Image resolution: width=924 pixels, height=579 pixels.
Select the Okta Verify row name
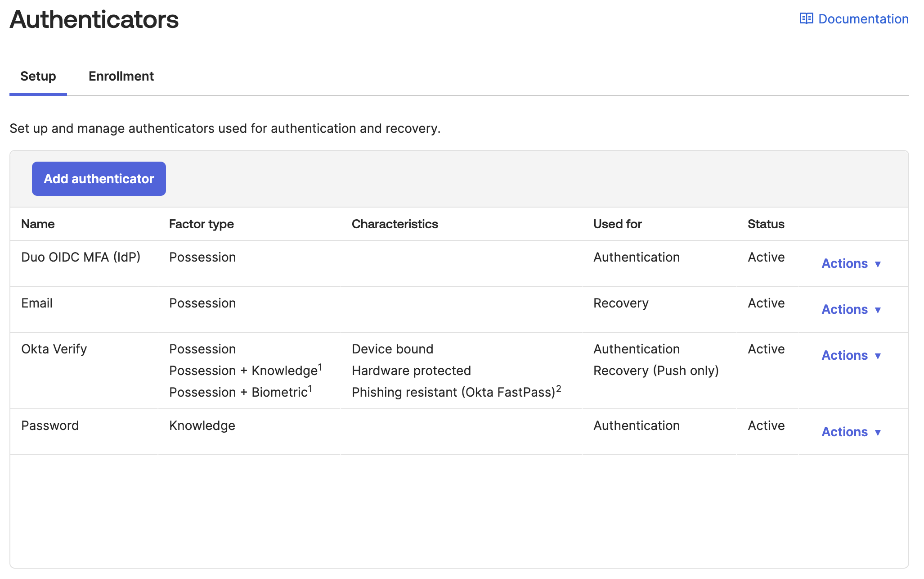tap(54, 349)
